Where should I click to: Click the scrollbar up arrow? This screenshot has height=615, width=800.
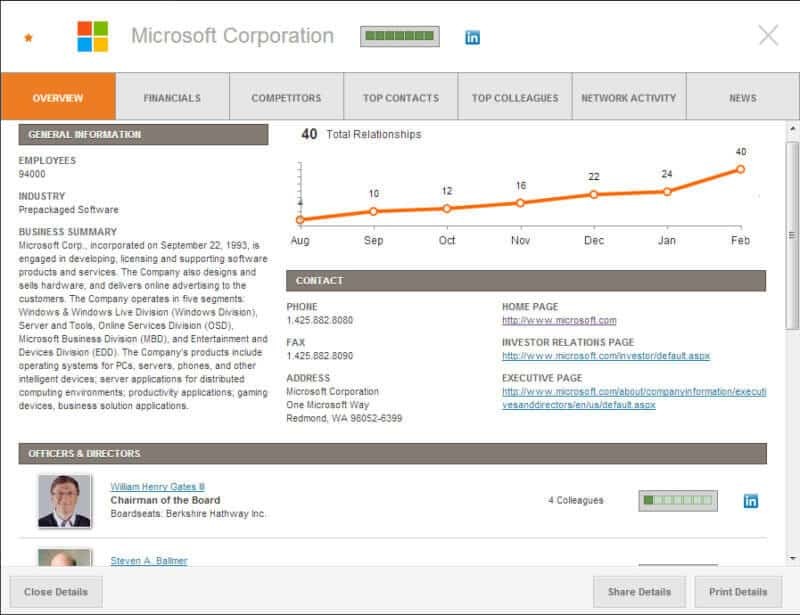pyautogui.click(x=792, y=132)
